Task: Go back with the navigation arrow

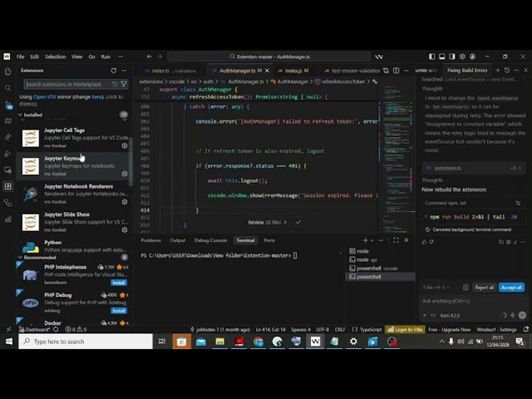Action: pyautogui.click(x=150, y=57)
